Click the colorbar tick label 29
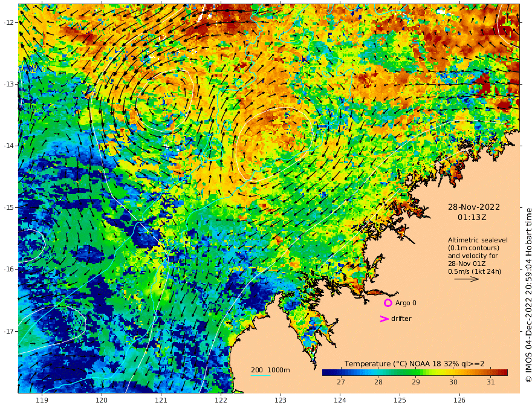This screenshot has width=532, height=411. coord(416,382)
